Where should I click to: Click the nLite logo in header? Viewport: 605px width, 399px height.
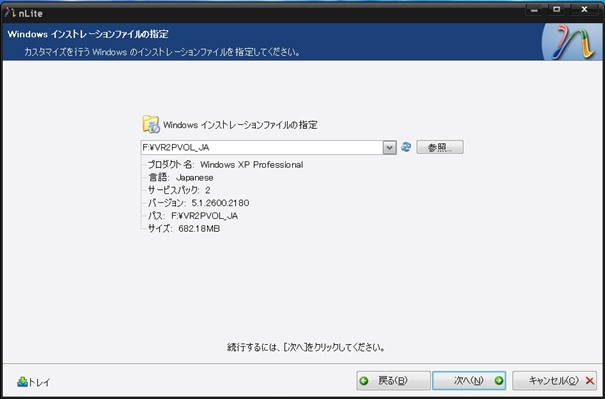[573, 42]
